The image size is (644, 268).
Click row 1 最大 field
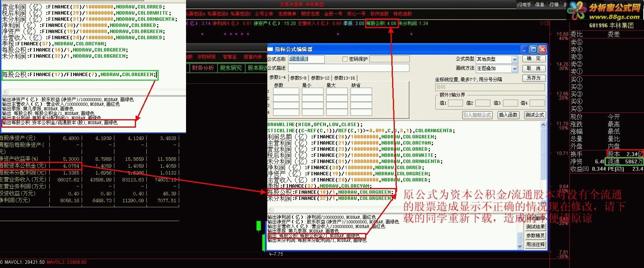tap(337, 91)
